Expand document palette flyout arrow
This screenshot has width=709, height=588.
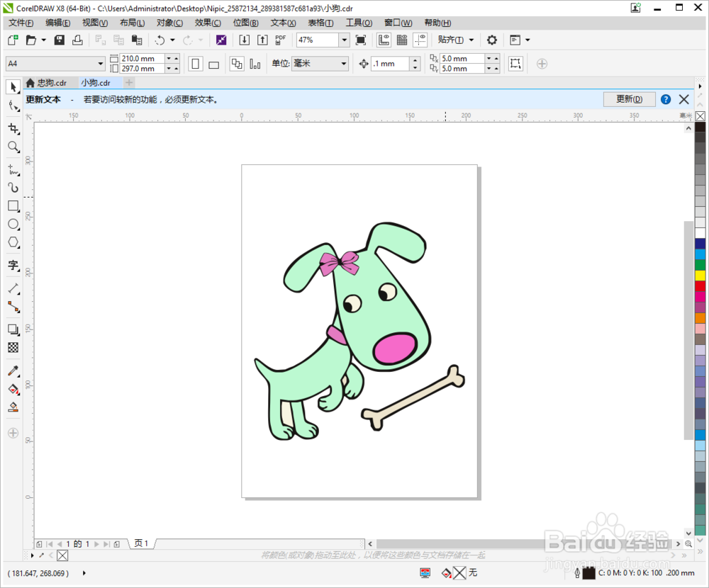[x=32, y=555]
